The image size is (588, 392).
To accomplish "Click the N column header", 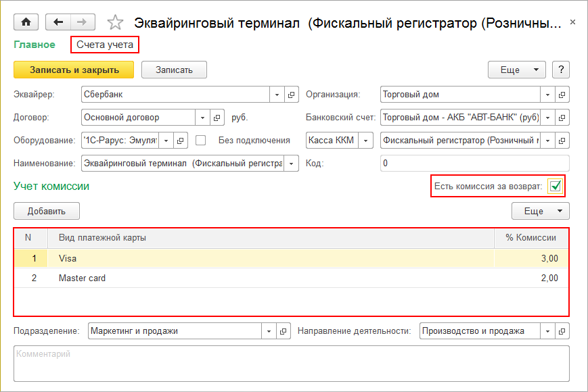I will tap(31, 238).
